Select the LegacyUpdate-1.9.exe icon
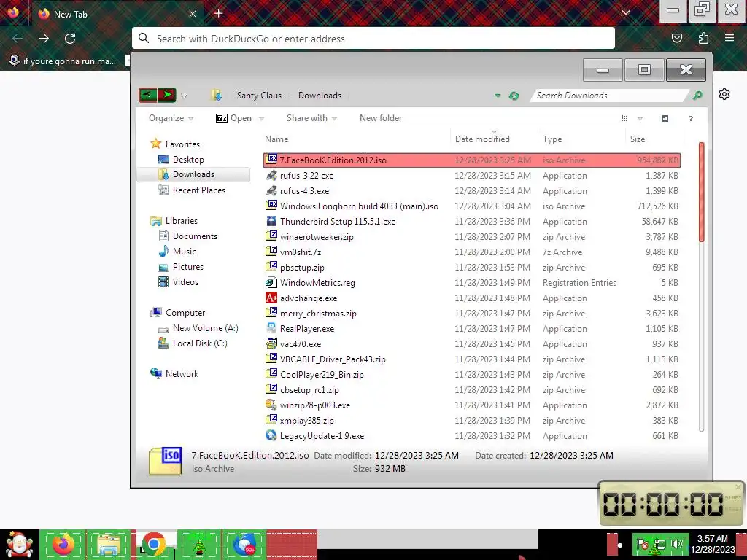747x560 pixels. coord(271,435)
